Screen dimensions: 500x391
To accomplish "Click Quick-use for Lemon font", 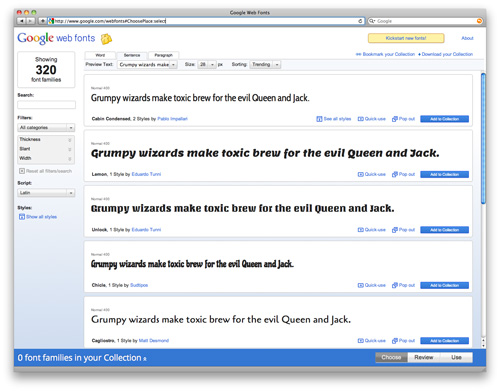I will [372, 174].
